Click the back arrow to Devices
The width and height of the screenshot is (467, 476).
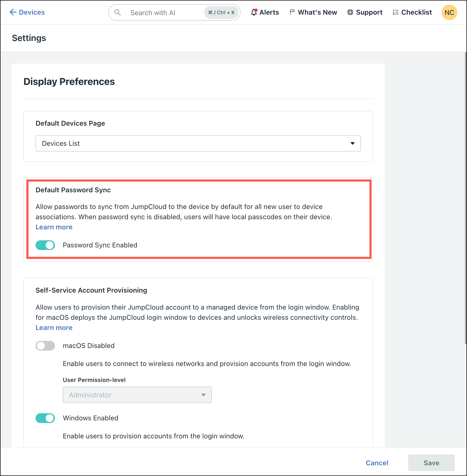pos(13,12)
